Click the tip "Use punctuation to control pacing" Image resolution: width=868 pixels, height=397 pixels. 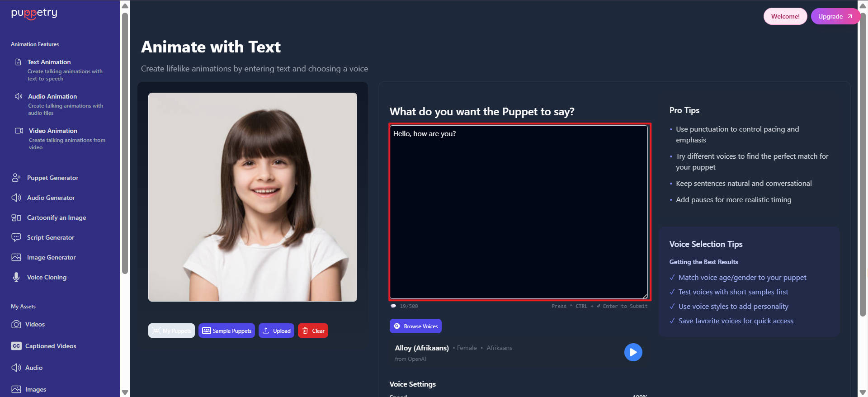click(737, 135)
